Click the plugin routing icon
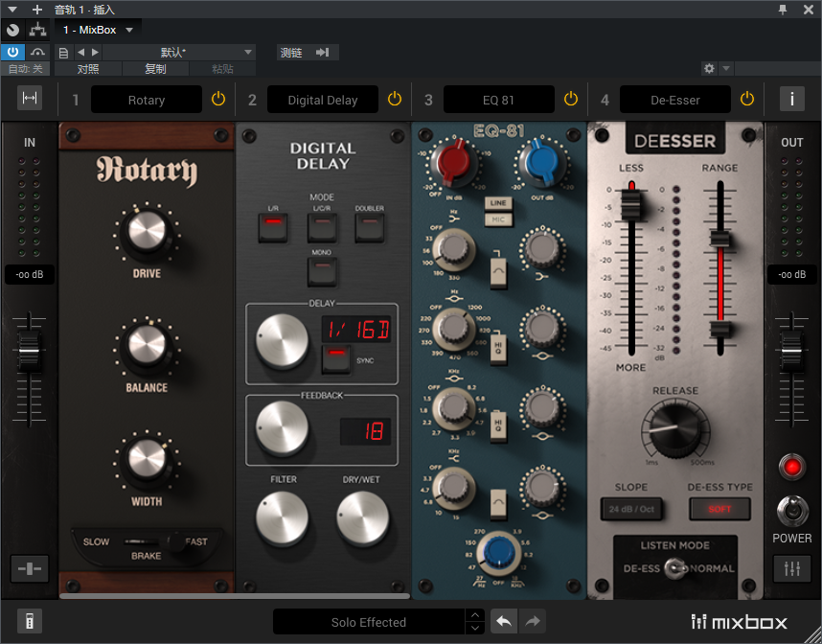 [37, 30]
